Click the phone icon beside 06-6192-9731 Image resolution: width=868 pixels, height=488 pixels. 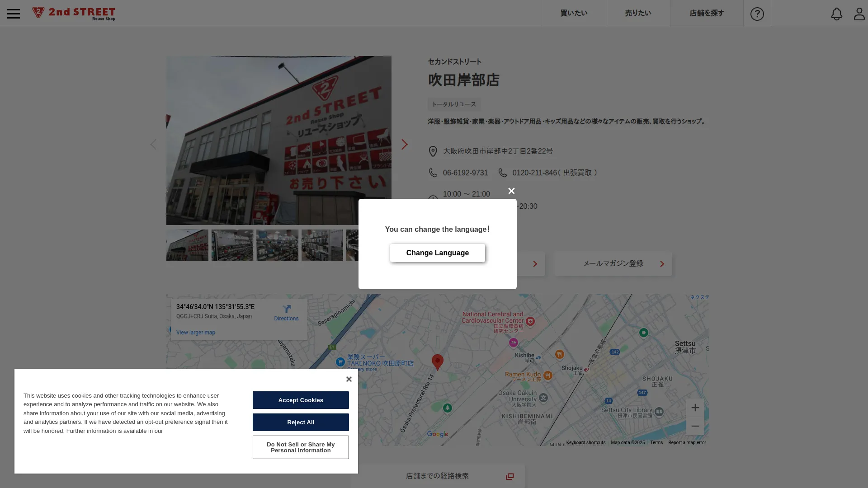pyautogui.click(x=433, y=173)
